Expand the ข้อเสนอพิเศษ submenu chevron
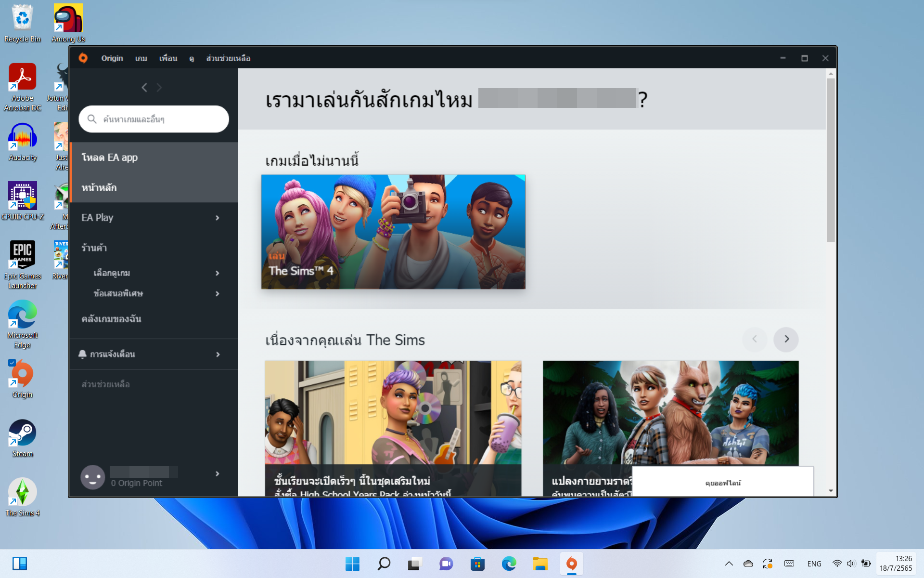Viewport: 924px width, 578px height. click(218, 294)
